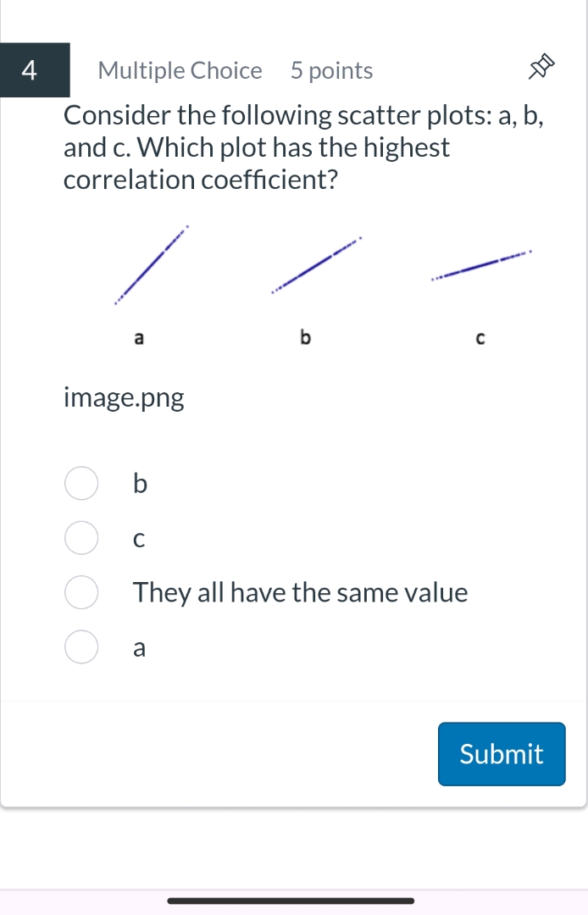Click the 'They all have the same value' text
This screenshot has width=588, height=915.
point(299,592)
